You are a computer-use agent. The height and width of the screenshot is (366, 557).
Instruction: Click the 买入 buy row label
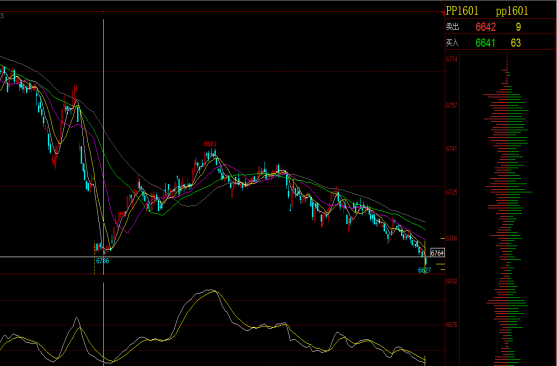[x=452, y=43]
